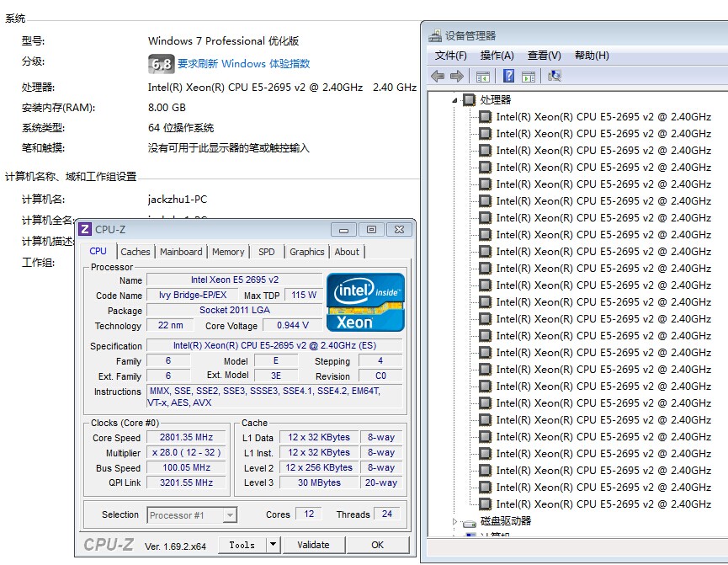The image size is (728, 565).
Task: Open the 查看(V) menu
Action: pos(545,56)
